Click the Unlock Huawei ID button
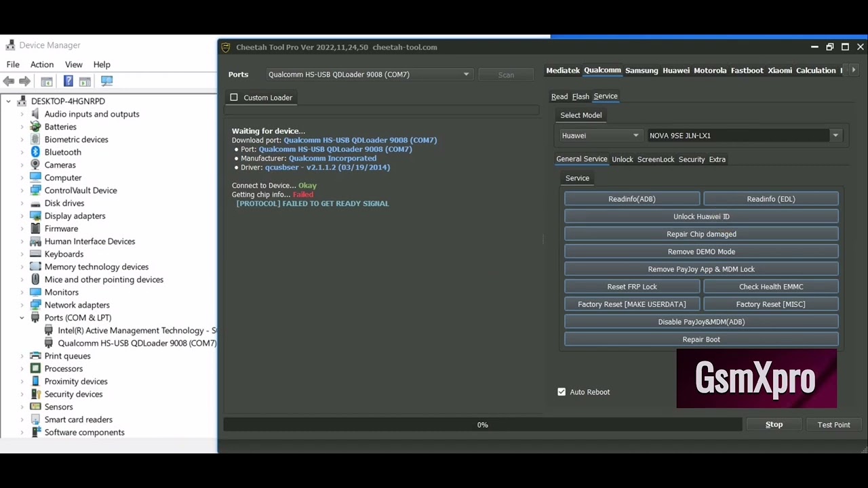This screenshot has width=868, height=488. [701, 216]
